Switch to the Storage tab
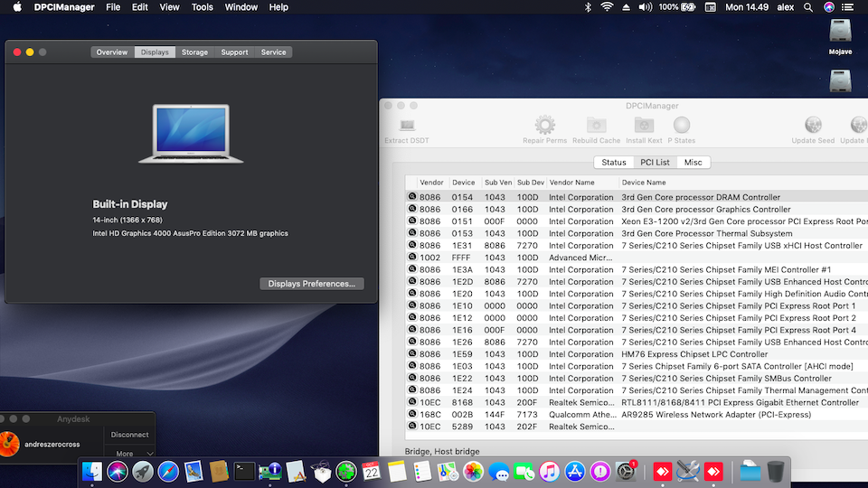 pyautogui.click(x=194, y=52)
